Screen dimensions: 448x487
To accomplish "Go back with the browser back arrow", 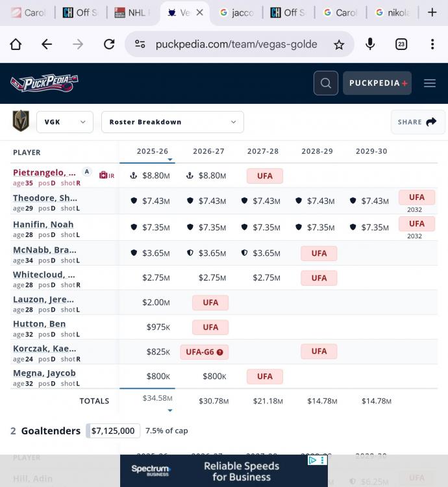I will pos(47,44).
